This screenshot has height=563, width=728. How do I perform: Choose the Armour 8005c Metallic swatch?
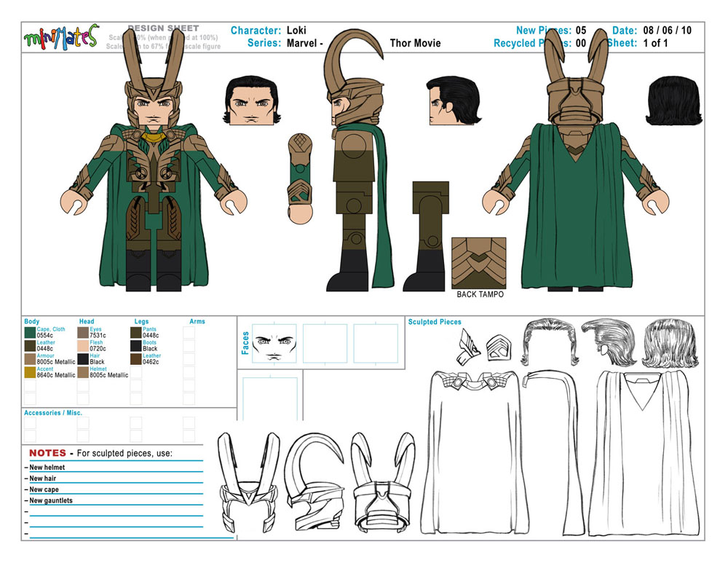[30, 358]
